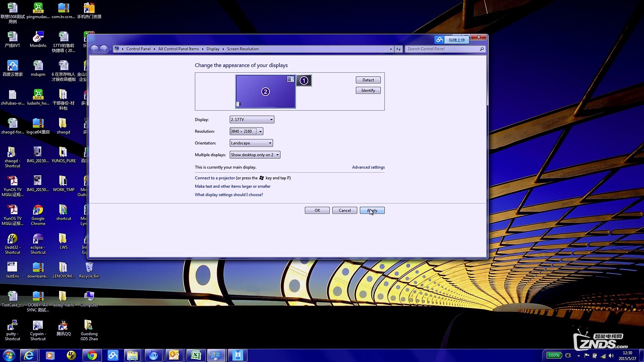The width and height of the screenshot is (644, 362).
Task: Open 百度云管家 desktop icon
Action: [12, 68]
